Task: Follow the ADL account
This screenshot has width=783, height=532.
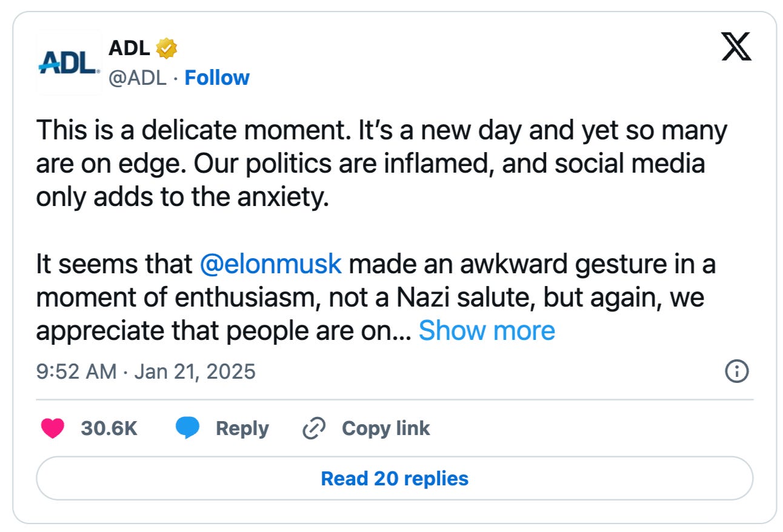Action: [217, 78]
